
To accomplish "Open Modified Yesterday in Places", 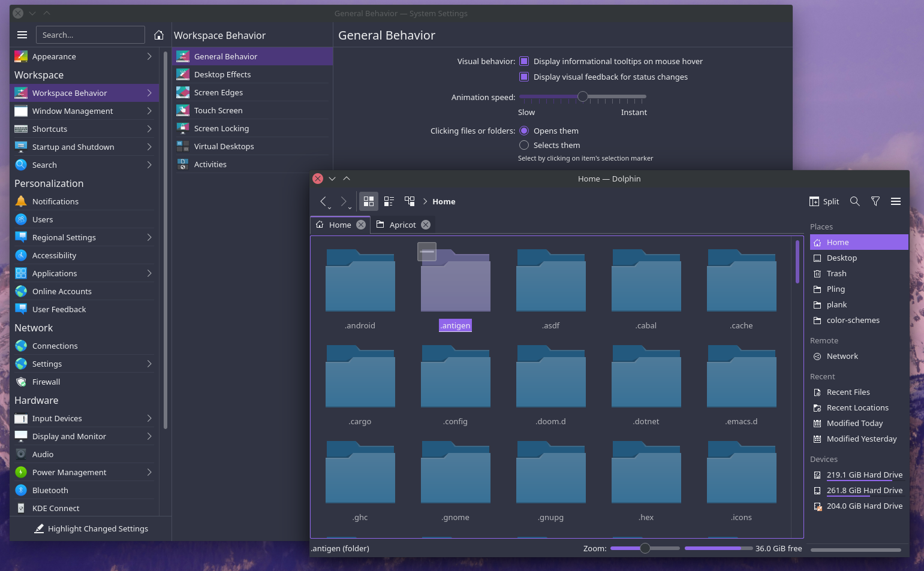I will click(859, 439).
